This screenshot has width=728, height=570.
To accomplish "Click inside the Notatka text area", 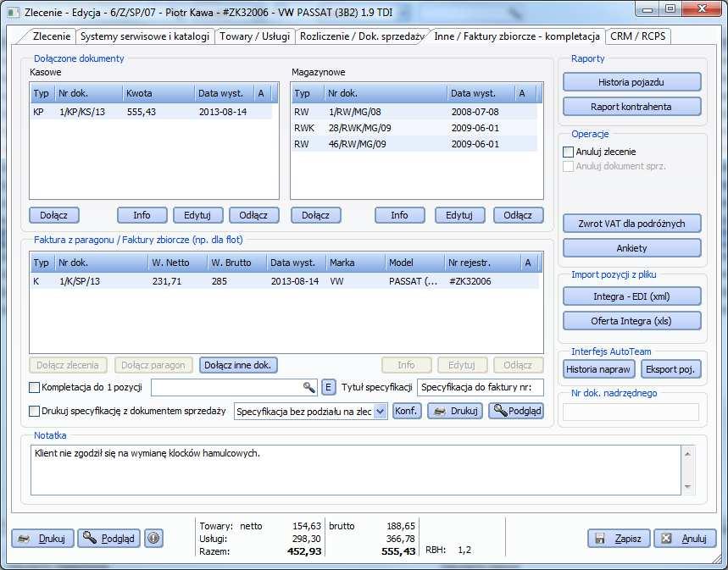I will coord(356,470).
